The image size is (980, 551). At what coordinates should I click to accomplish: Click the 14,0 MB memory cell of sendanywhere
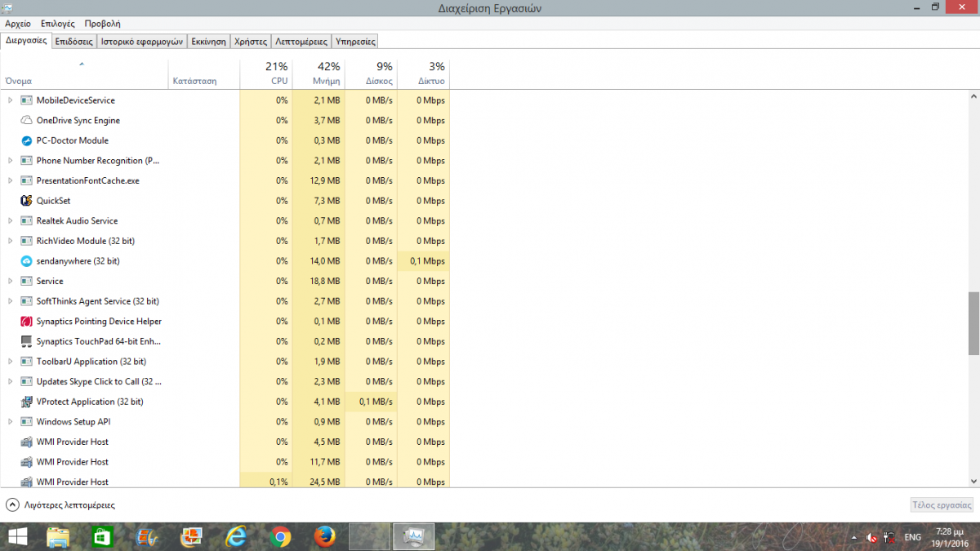(318, 261)
